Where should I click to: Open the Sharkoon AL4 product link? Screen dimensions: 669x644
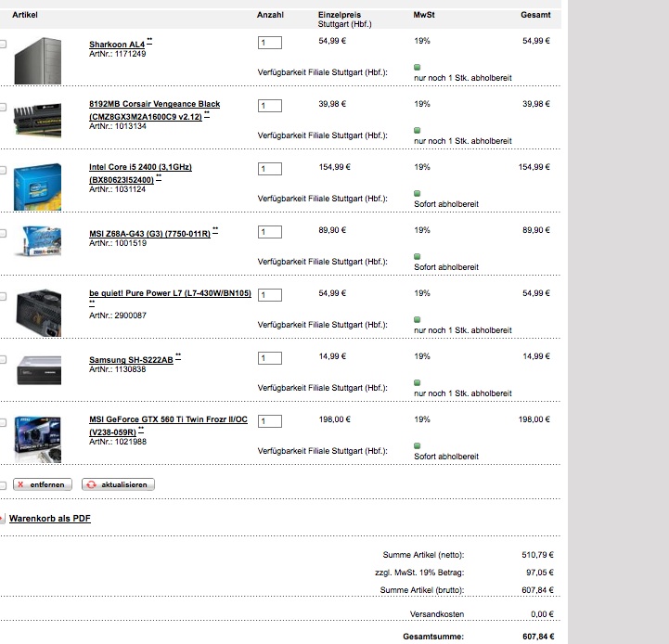coord(117,45)
